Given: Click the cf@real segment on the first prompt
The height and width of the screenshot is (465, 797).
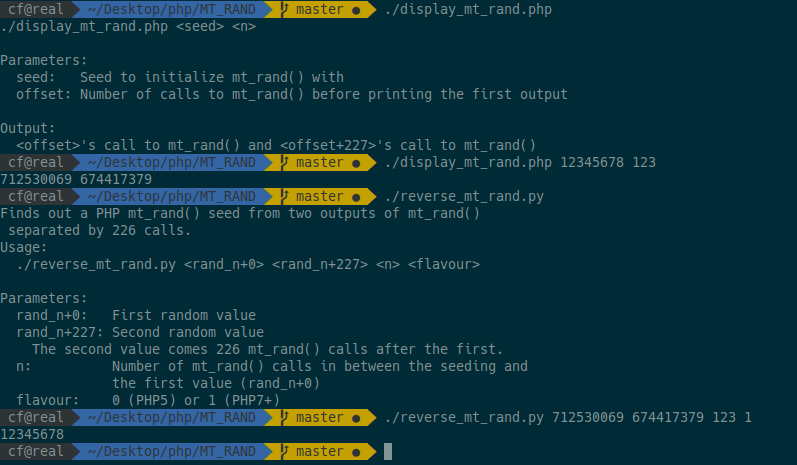Looking at the screenshot, I should (36, 9).
